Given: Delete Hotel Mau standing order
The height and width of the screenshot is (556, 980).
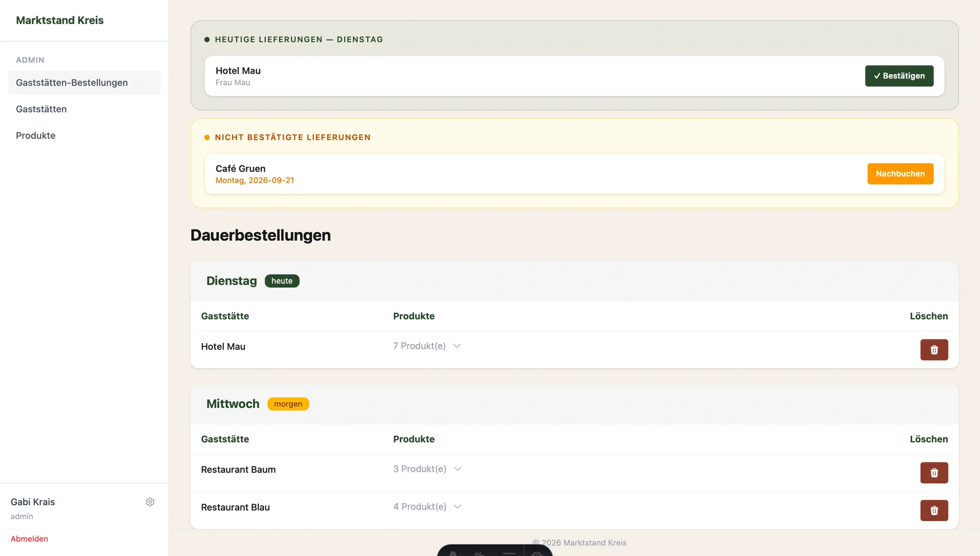Looking at the screenshot, I should [x=934, y=350].
